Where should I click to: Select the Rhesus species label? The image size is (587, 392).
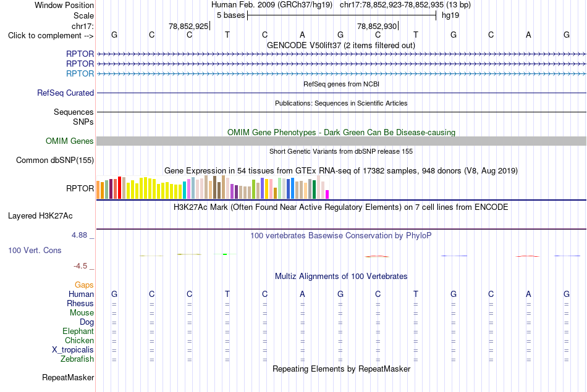click(80, 303)
